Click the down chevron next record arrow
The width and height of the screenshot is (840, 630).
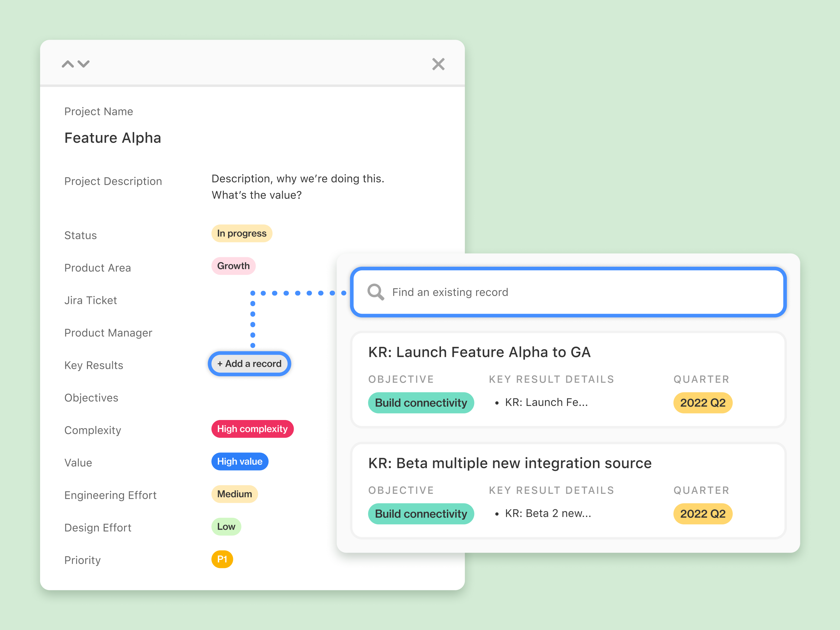84,64
